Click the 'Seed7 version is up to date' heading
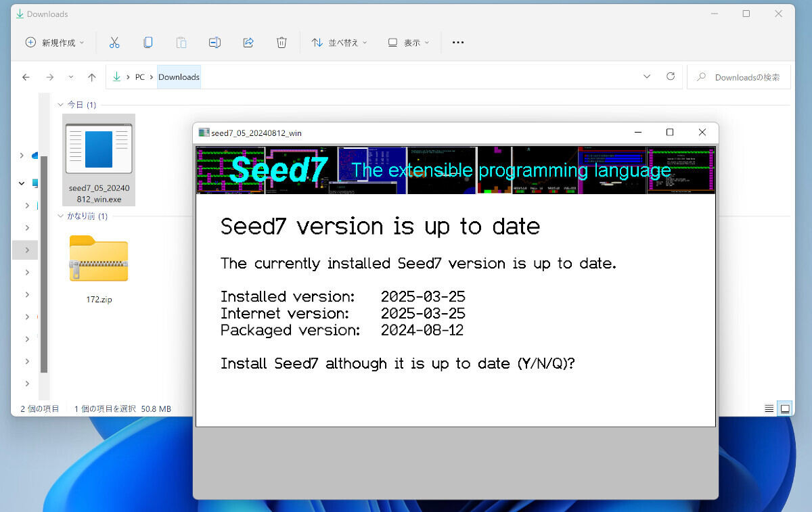The width and height of the screenshot is (812, 512). (380, 226)
